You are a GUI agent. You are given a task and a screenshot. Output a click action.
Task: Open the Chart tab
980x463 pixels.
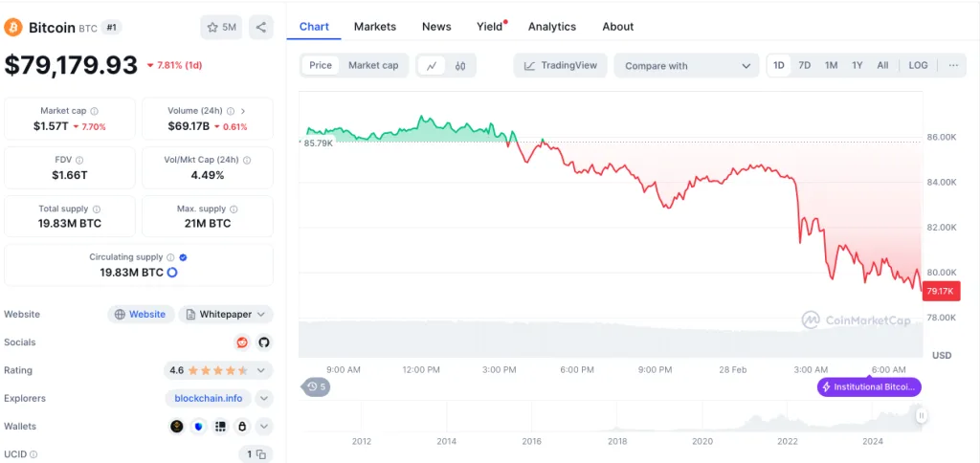(x=314, y=27)
